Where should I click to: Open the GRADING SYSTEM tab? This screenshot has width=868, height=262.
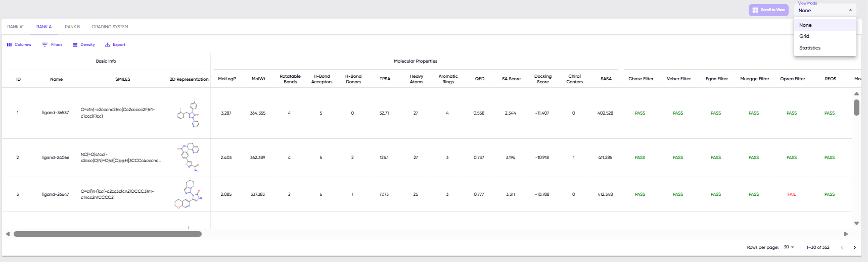pyautogui.click(x=110, y=27)
